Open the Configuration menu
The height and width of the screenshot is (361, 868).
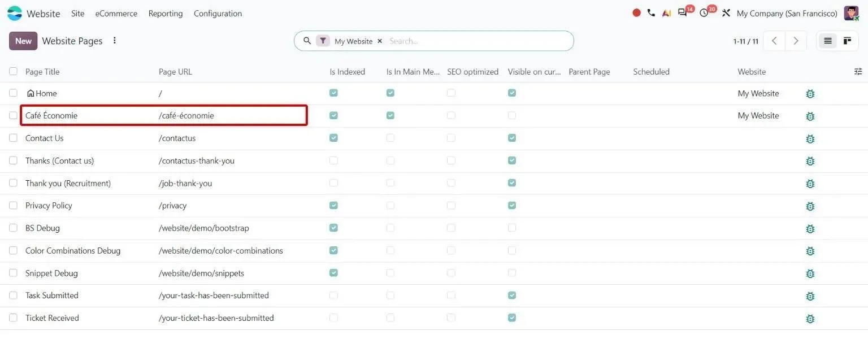pyautogui.click(x=218, y=14)
